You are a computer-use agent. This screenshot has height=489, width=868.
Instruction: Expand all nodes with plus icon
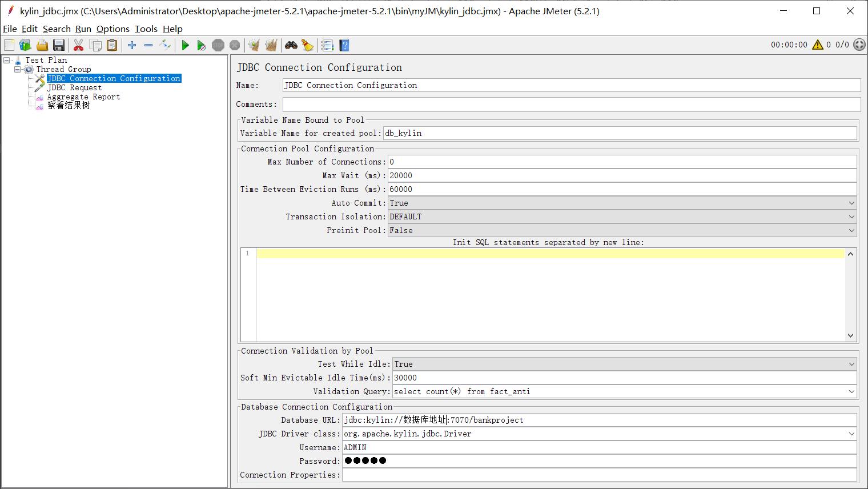132,45
